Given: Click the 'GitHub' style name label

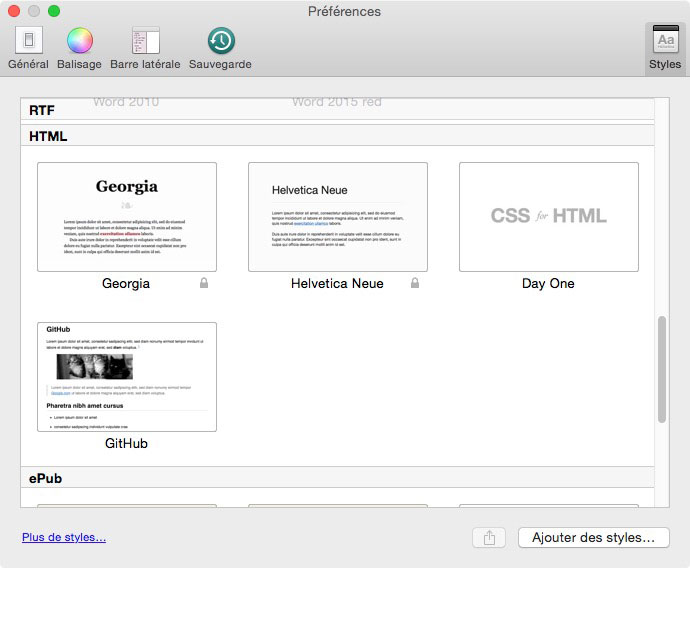Looking at the screenshot, I should (x=126, y=443).
